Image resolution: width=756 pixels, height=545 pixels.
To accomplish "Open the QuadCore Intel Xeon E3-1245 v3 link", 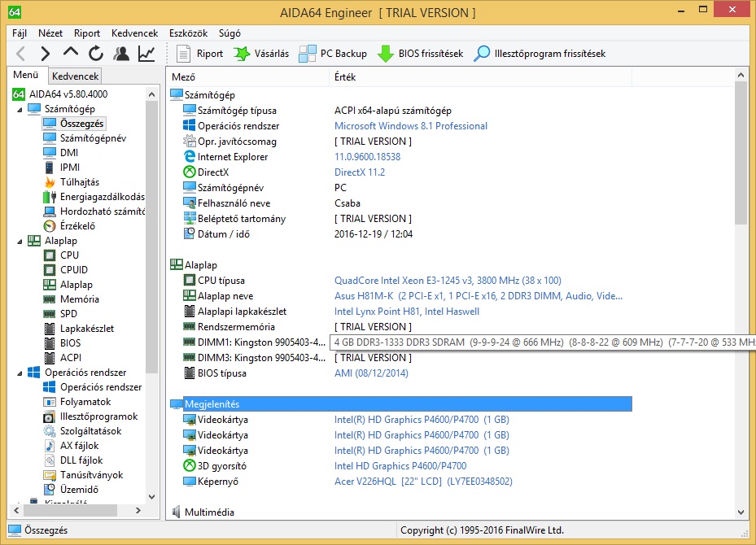I will pos(448,281).
